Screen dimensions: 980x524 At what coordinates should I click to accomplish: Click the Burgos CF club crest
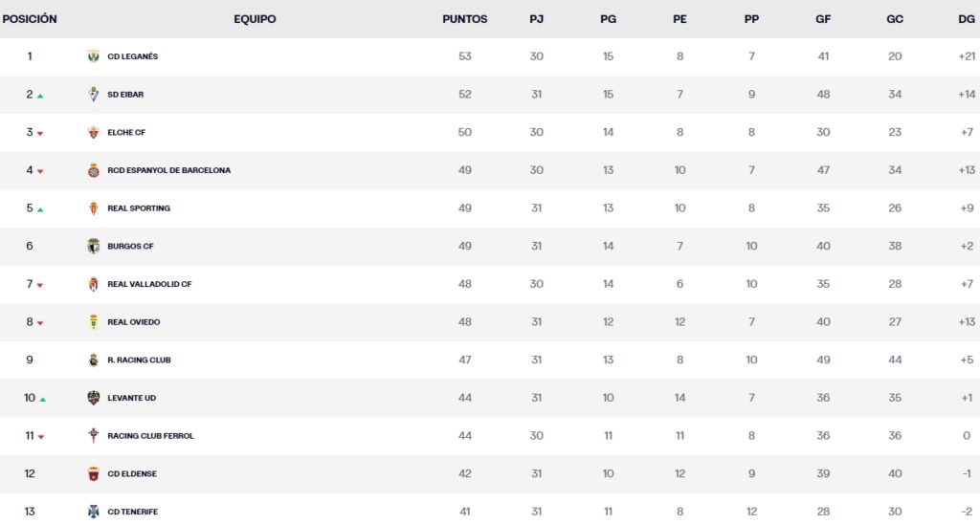[x=94, y=246]
